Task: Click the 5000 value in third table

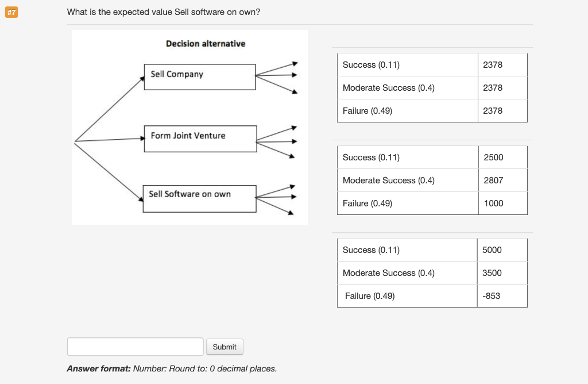Action: (x=492, y=249)
